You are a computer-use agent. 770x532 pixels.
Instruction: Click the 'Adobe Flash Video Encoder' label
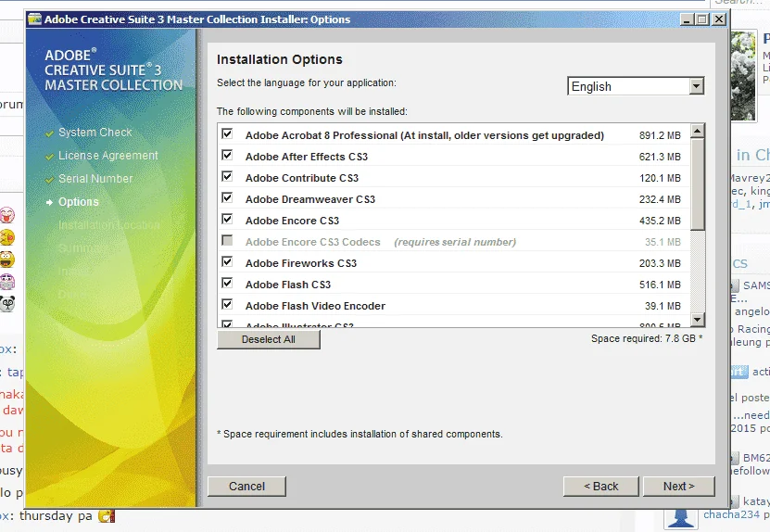pos(315,306)
